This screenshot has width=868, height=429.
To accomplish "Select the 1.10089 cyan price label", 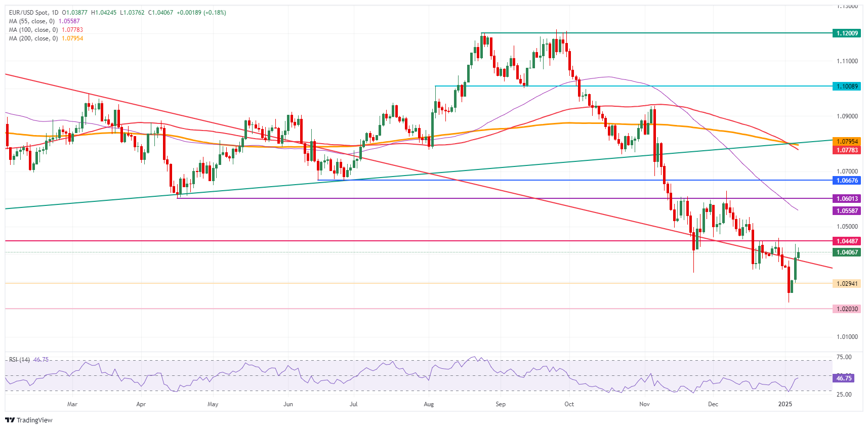I will (x=846, y=87).
